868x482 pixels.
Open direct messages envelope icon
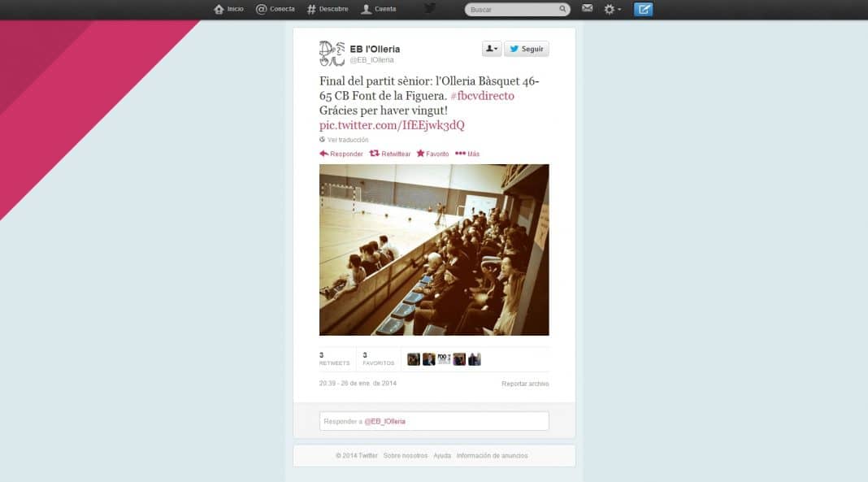[x=588, y=8]
